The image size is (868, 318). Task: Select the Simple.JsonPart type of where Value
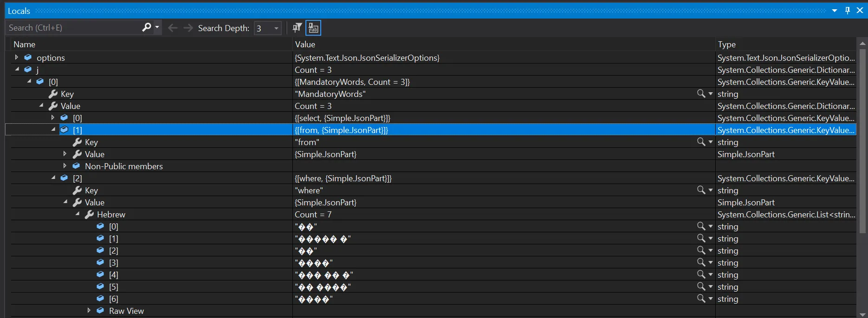click(x=746, y=203)
